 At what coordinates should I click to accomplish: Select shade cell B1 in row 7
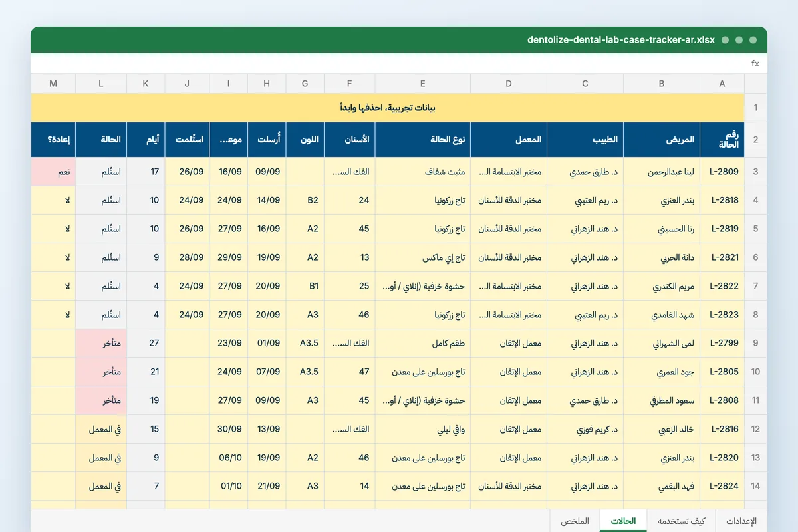pyautogui.click(x=305, y=286)
